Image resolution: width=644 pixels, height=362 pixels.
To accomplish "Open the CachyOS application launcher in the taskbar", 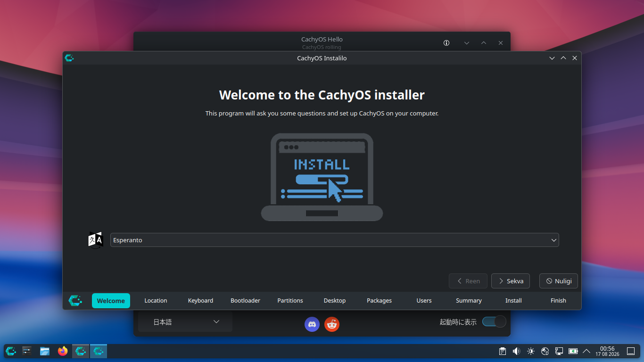I will (x=11, y=351).
